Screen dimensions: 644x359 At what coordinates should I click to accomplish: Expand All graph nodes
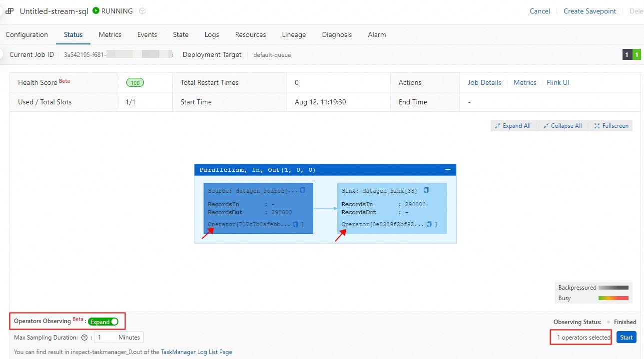click(x=513, y=126)
